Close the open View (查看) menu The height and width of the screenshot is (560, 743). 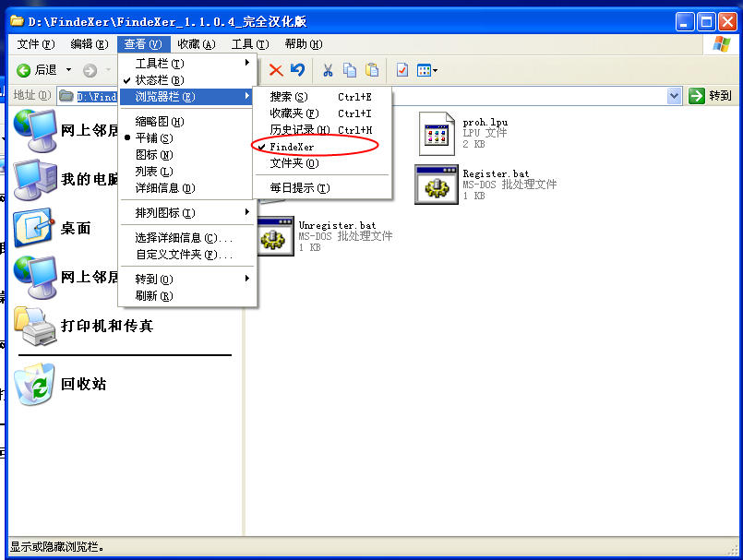(x=143, y=44)
